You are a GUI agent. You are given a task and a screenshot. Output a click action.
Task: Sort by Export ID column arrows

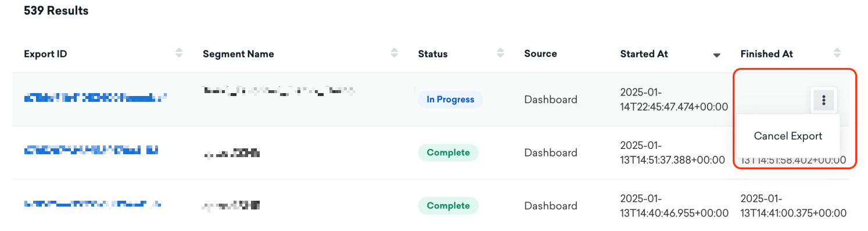tap(179, 54)
